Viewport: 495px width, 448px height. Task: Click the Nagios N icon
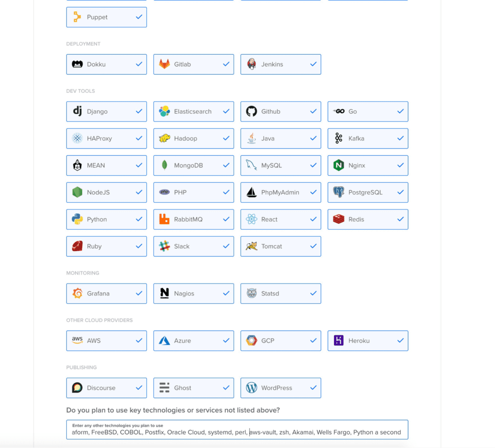coord(164,293)
